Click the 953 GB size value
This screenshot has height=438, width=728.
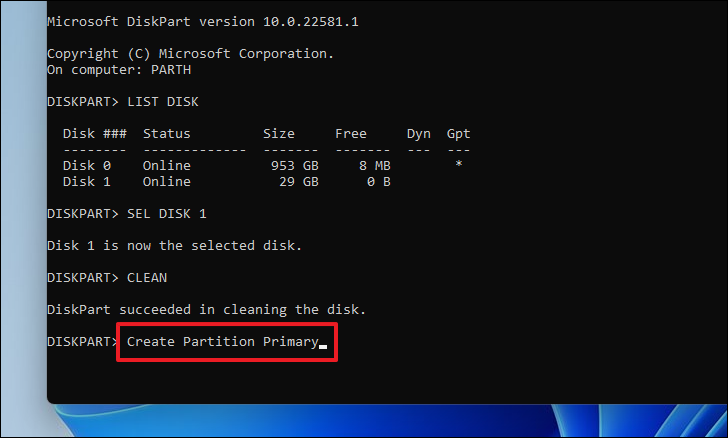pos(295,166)
